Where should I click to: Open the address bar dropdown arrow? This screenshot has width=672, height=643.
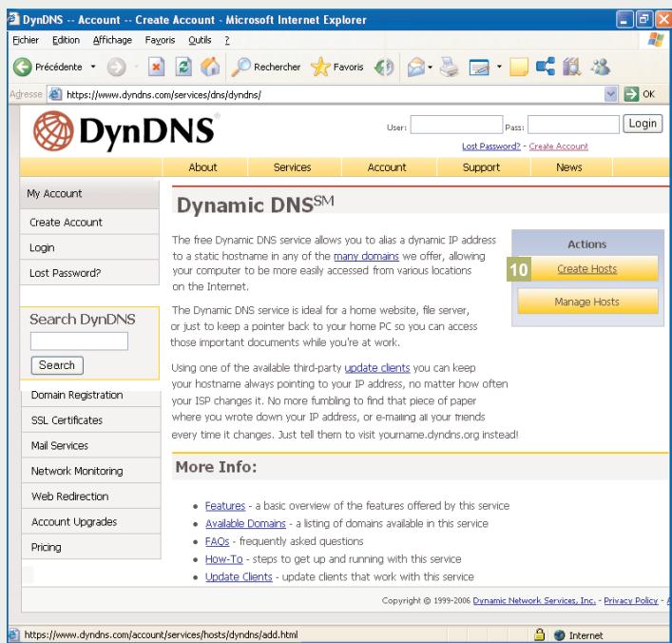pos(611,94)
